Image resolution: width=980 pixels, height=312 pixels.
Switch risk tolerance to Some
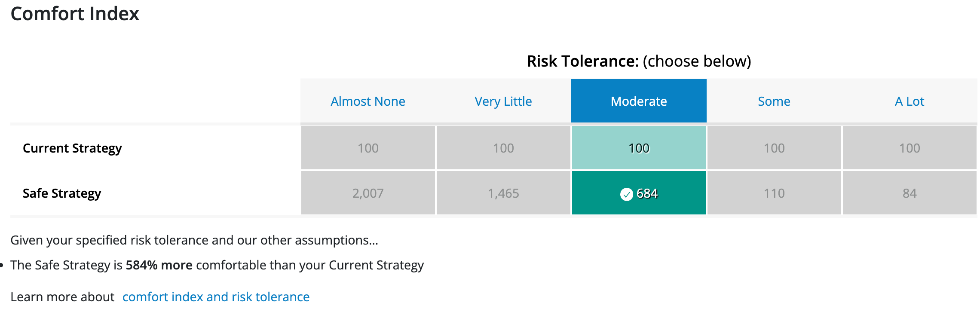pyautogui.click(x=774, y=101)
